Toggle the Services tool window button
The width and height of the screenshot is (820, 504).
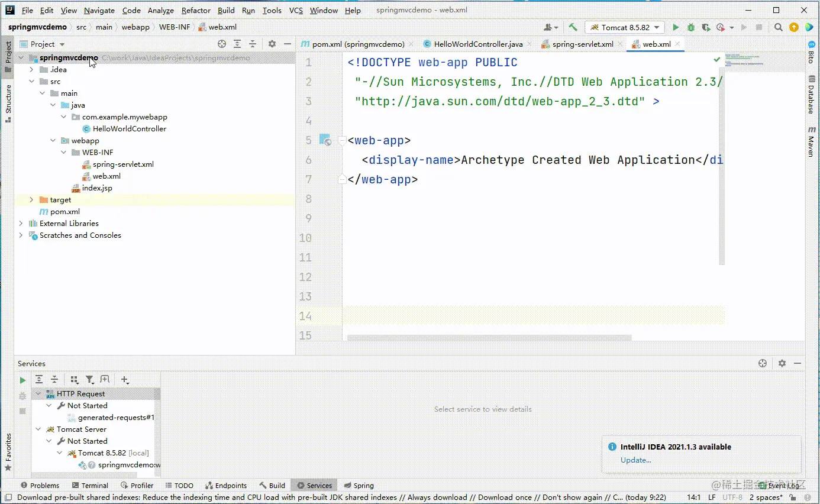pyautogui.click(x=314, y=486)
